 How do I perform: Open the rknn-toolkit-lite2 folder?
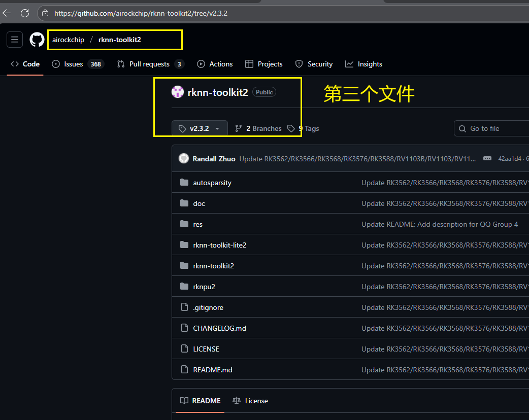220,245
